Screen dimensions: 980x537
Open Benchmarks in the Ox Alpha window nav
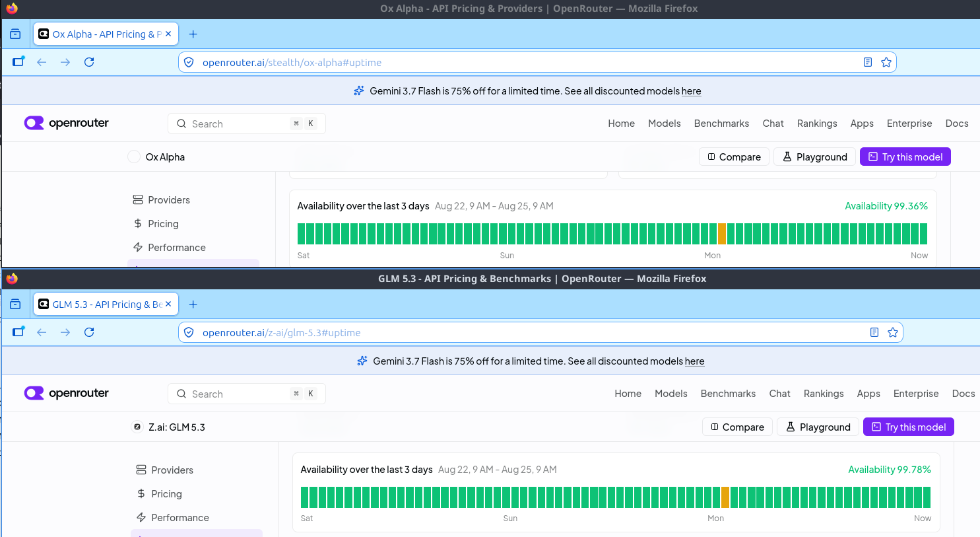pyautogui.click(x=721, y=124)
